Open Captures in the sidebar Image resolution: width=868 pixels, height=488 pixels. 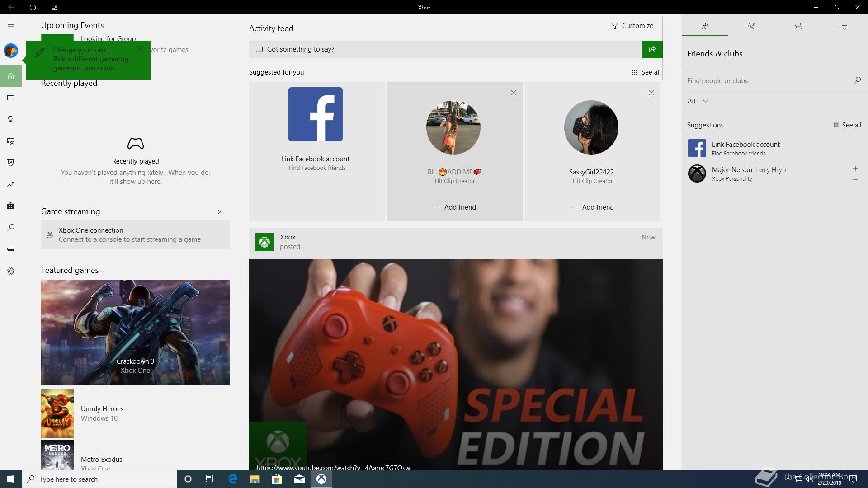coord(11,141)
